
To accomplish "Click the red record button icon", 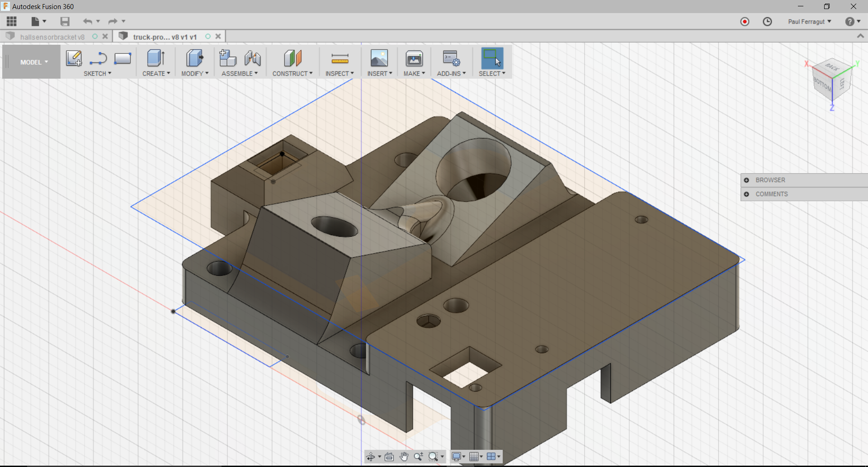I will tap(745, 22).
